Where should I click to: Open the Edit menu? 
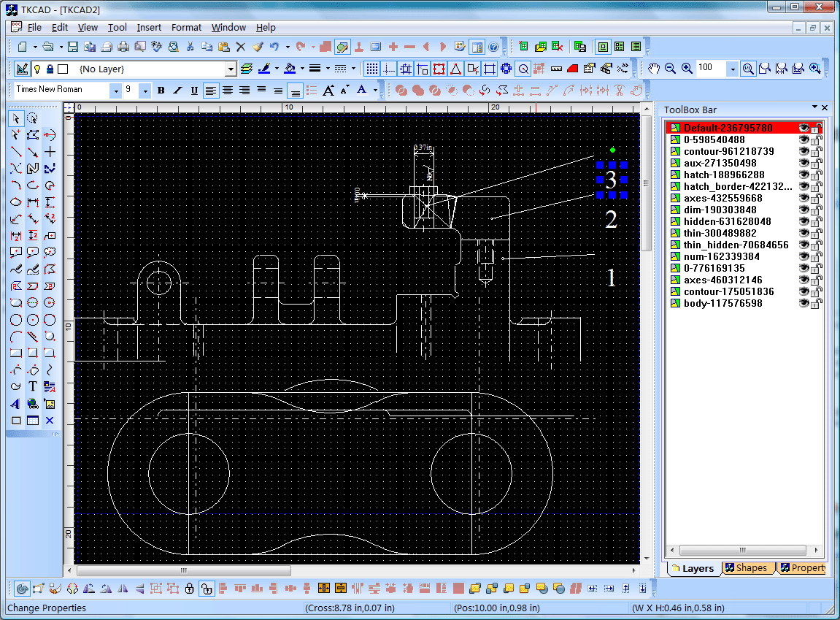(59, 27)
